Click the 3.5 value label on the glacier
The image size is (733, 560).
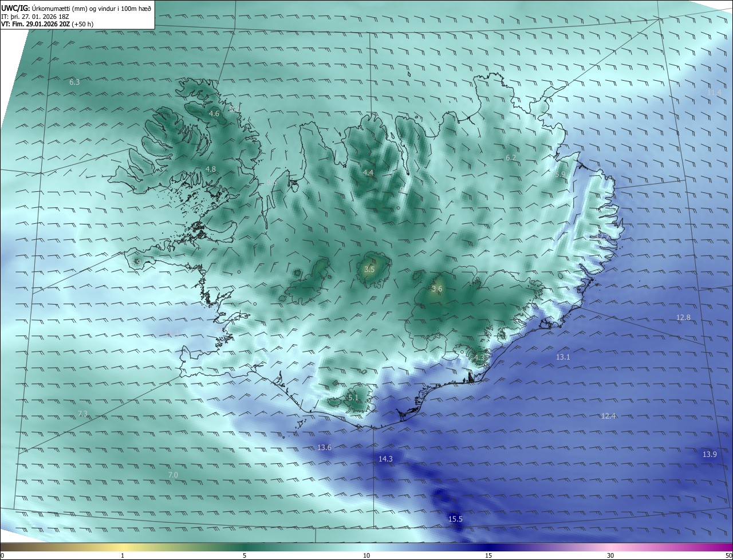[x=369, y=270]
